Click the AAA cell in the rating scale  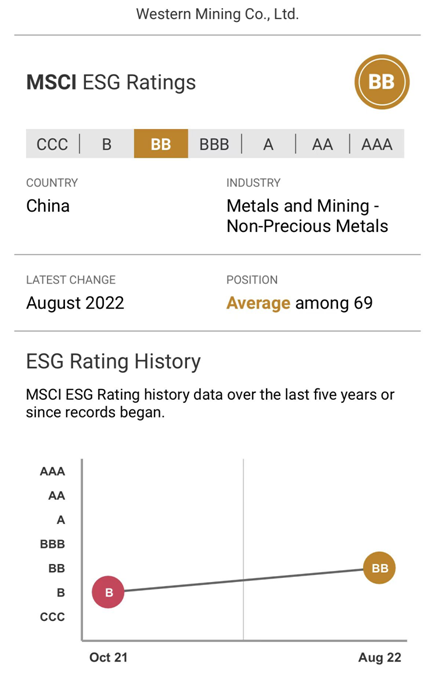pos(377,144)
